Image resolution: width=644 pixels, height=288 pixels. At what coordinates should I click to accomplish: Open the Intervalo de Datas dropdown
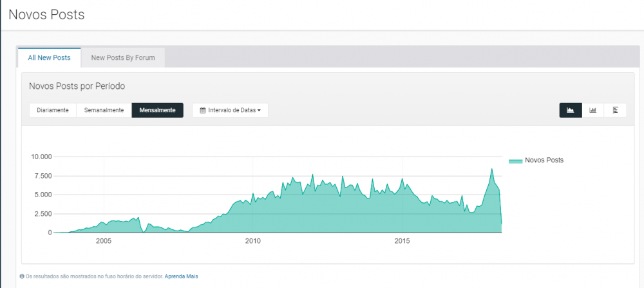(230, 110)
